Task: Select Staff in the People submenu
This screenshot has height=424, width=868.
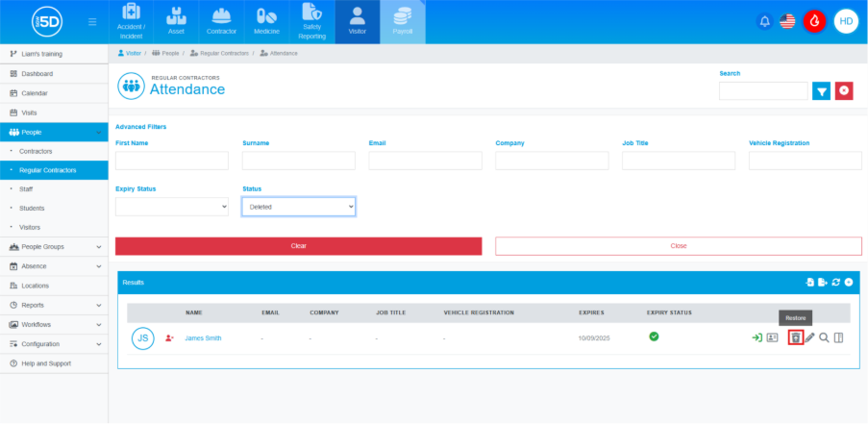Action: click(x=26, y=189)
